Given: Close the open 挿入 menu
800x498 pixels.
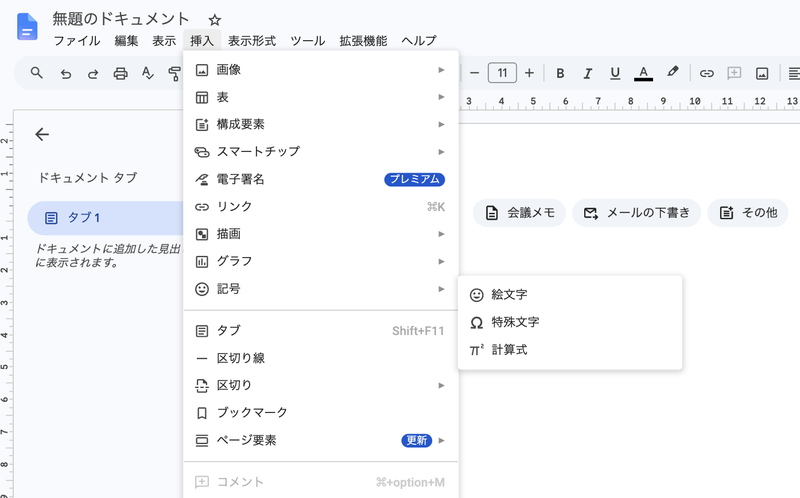Looking at the screenshot, I should point(202,41).
